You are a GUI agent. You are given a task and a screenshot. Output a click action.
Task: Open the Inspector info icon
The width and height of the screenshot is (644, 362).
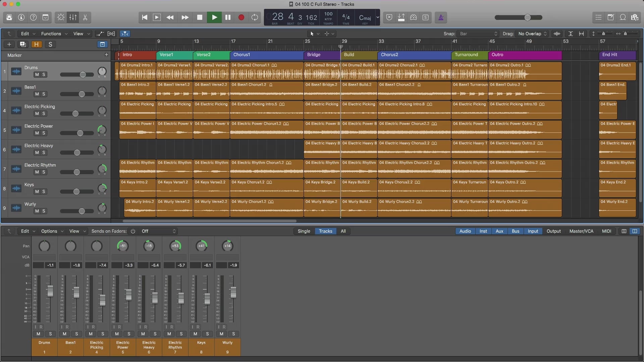(x=21, y=17)
